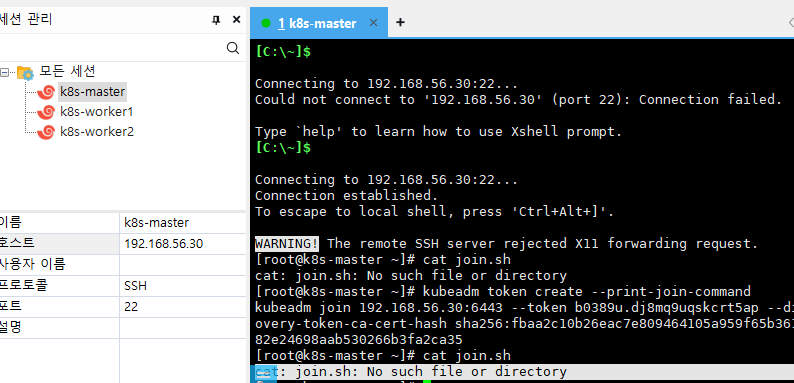Image resolution: width=794 pixels, height=383 pixels.
Task: Click the 'Type `help'' Xshell prompt line
Action: (x=439, y=132)
